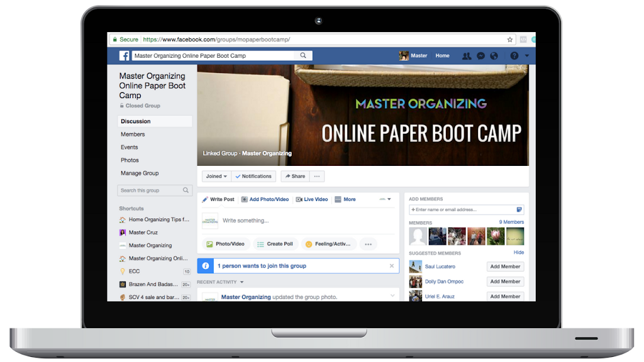Open account menu dropdown arrow

(526, 56)
